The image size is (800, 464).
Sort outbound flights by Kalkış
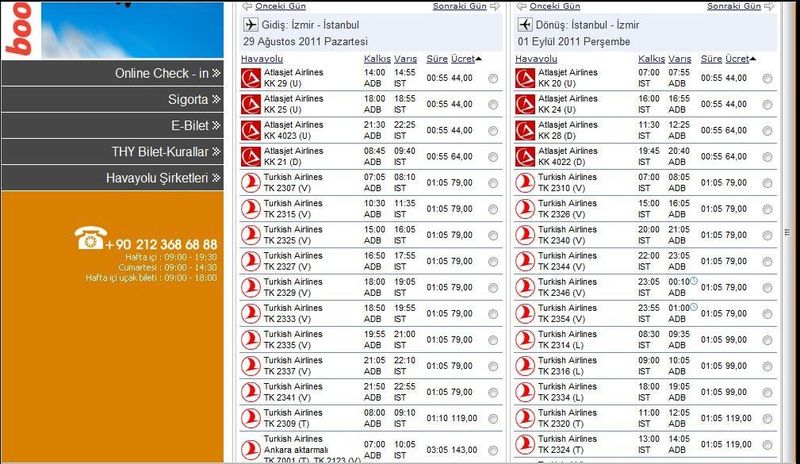click(x=377, y=59)
